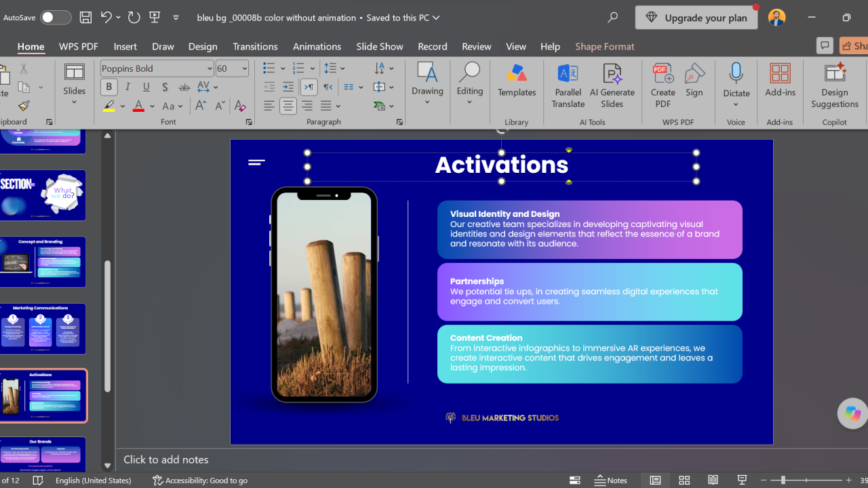Start presentation from beginning icon
868x488 pixels.
[155, 18]
